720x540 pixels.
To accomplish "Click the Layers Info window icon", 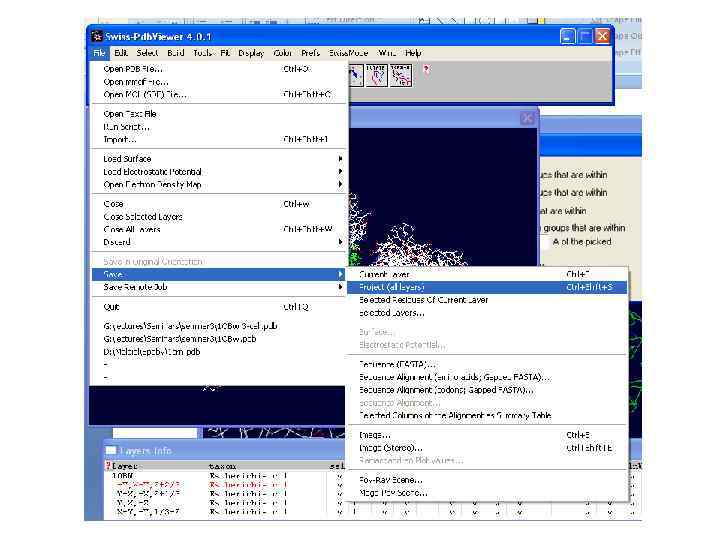I will [x=111, y=450].
